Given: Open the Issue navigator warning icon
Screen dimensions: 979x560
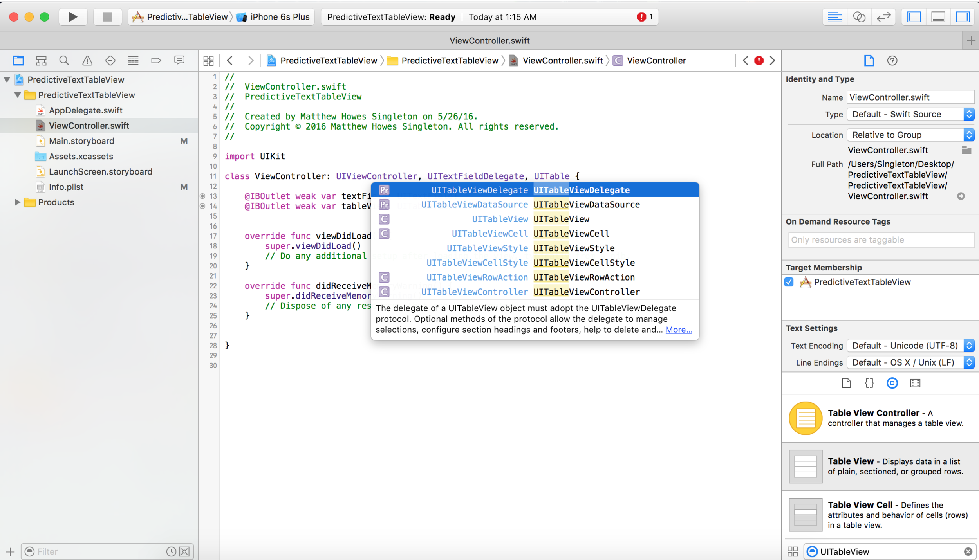Looking at the screenshot, I should (87, 61).
